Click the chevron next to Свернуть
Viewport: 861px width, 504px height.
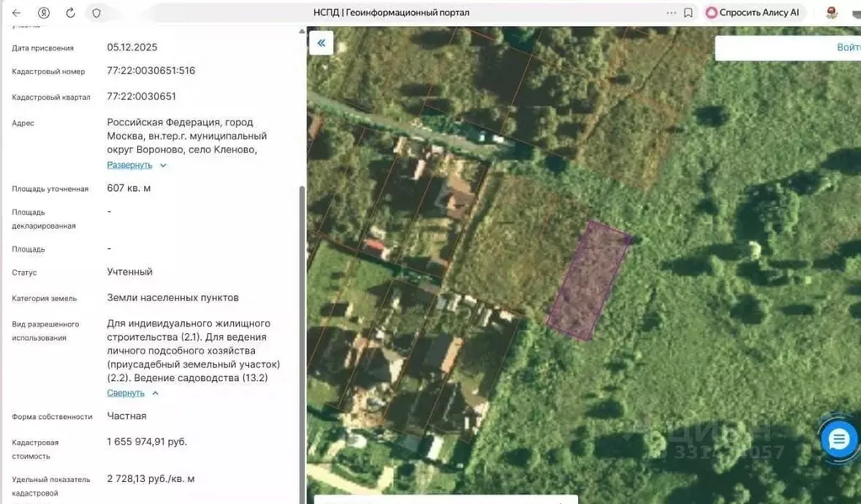[156, 393]
